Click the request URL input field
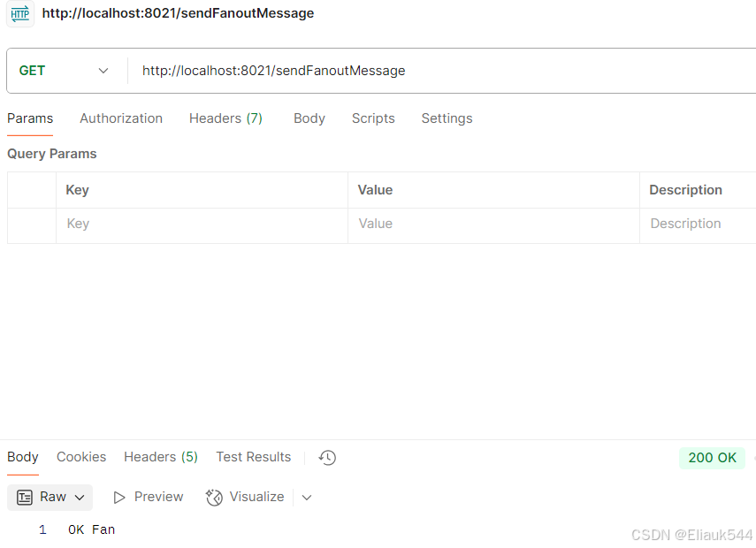Screen dimensions: 756x548 pyautogui.click(x=441, y=71)
